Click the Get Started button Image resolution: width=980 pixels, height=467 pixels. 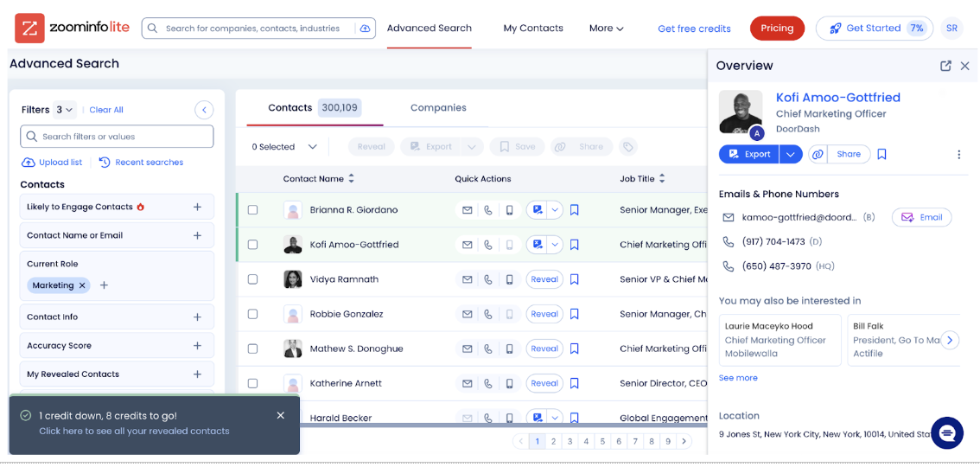[x=874, y=29]
